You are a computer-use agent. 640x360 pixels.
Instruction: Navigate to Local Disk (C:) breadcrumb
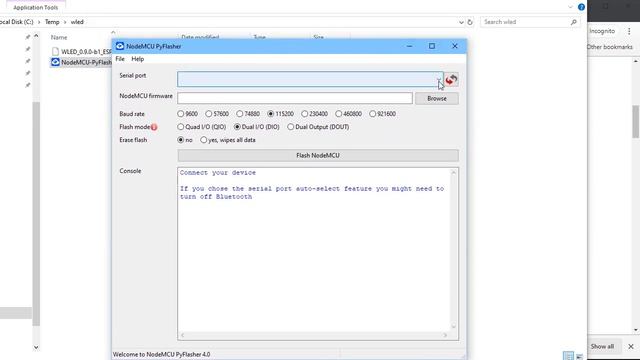[17, 22]
